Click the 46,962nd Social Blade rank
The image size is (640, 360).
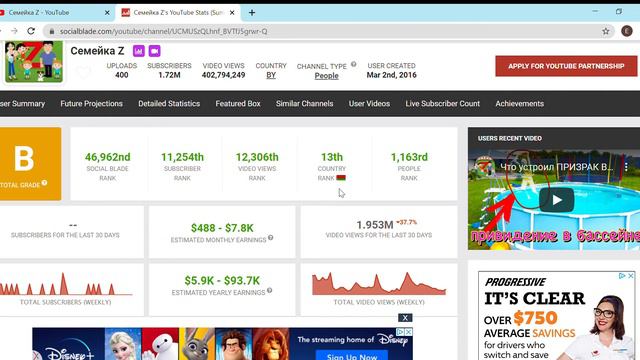[x=108, y=157]
